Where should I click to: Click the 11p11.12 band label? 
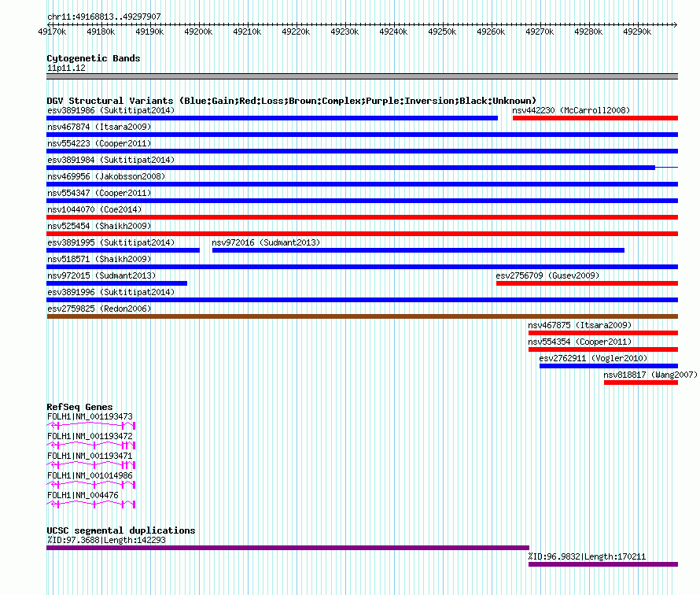(66, 68)
